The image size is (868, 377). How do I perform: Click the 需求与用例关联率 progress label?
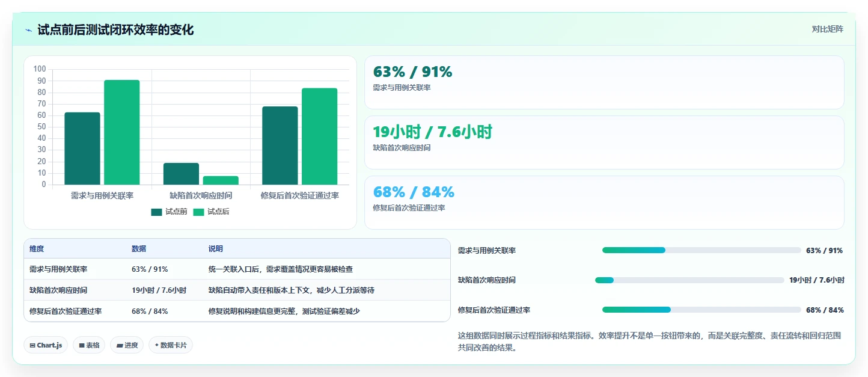pyautogui.click(x=487, y=250)
